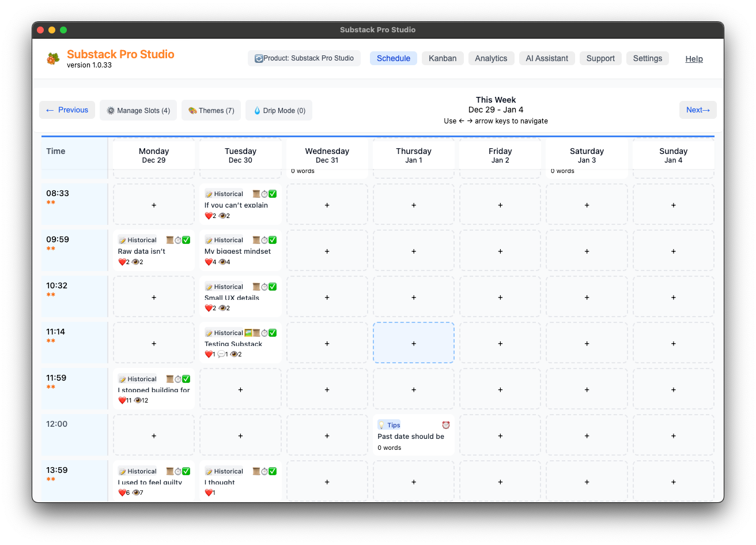Click the 08:33 time slot label
This screenshot has width=756, height=545.
(x=58, y=193)
